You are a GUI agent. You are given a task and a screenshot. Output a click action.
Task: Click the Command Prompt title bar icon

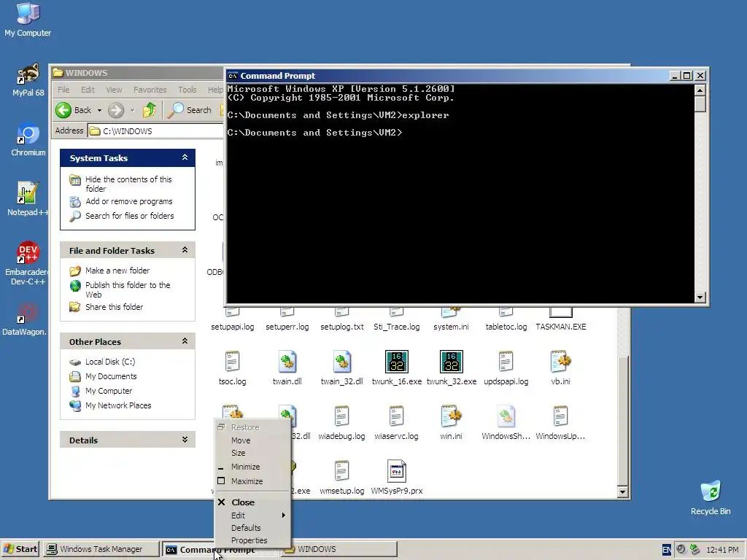coord(233,76)
